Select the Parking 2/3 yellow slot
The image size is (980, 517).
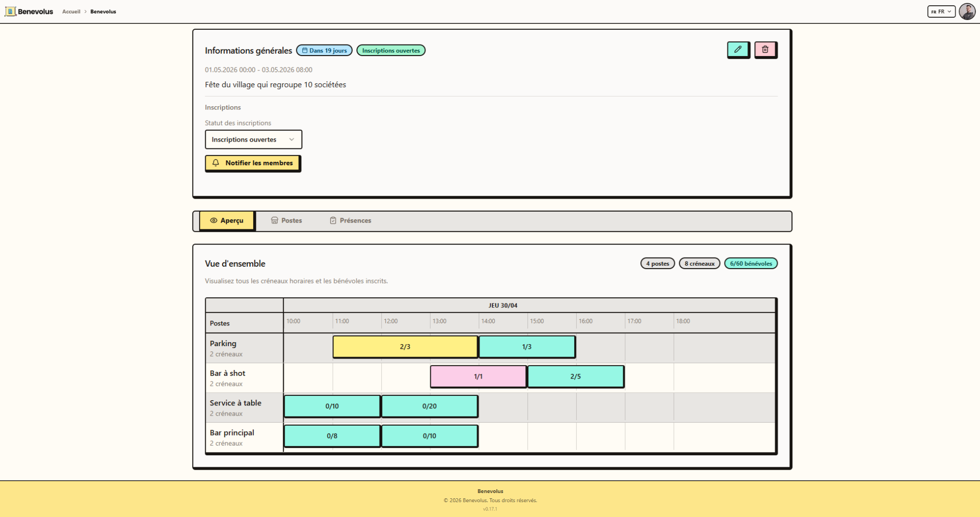(x=405, y=347)
